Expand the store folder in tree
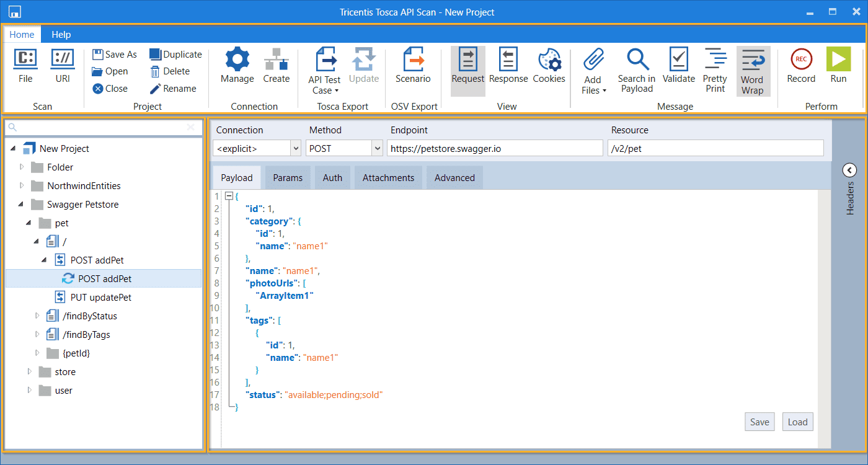 29,372
